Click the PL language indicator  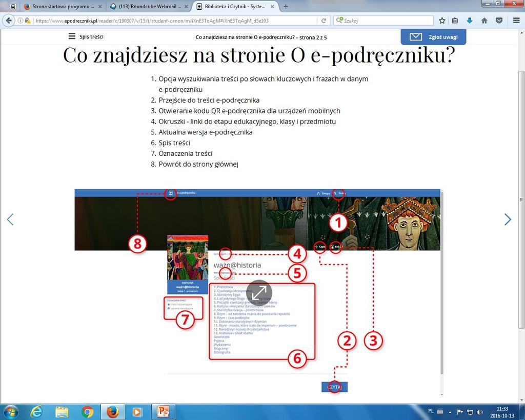431,411
